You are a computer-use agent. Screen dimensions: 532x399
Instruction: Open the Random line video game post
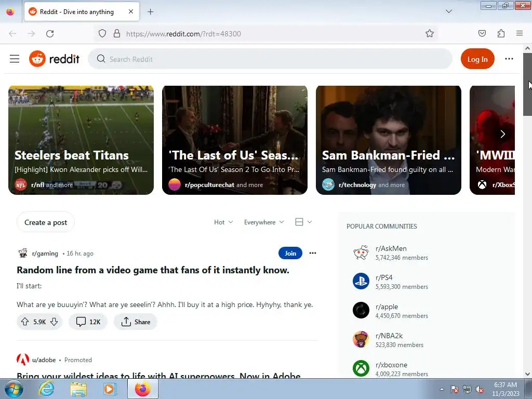pos(153,270)
